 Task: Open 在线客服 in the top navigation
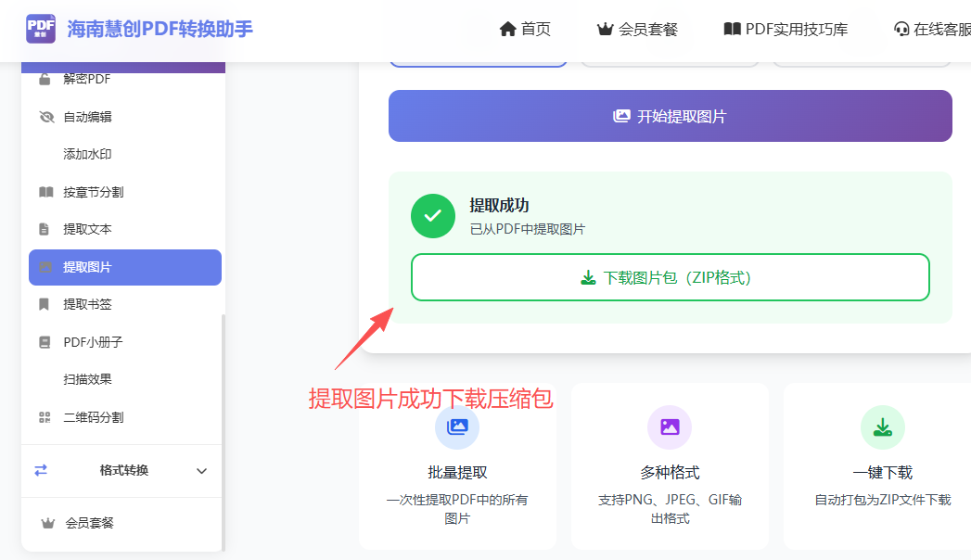click(933, 29)
